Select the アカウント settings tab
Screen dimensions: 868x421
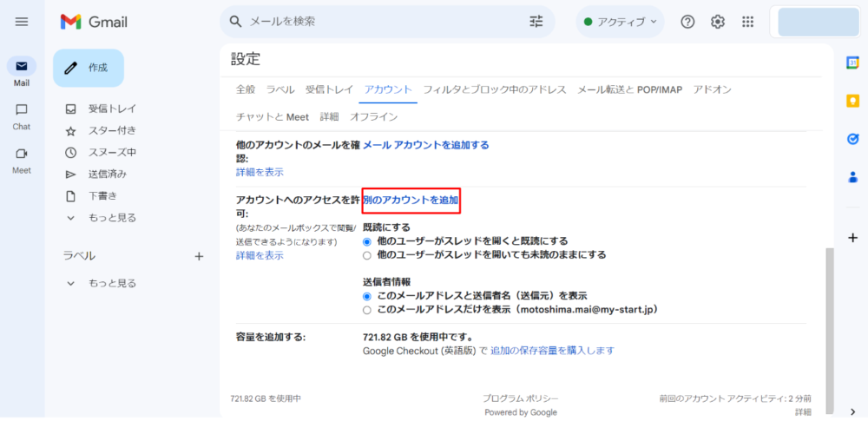(x=388, y=89)
